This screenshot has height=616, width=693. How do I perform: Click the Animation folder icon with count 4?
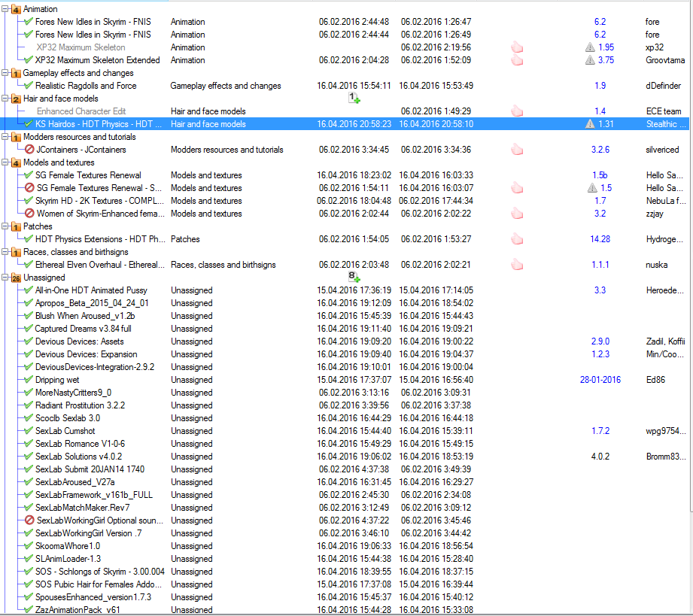pyautogui.click(x=16, y=9)
